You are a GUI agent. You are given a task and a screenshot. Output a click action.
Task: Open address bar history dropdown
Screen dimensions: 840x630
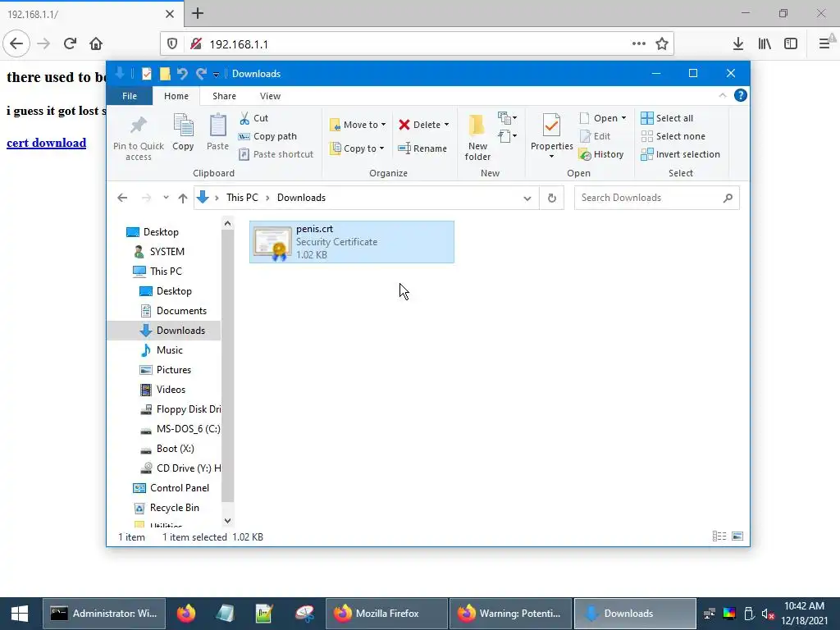point(527,199)
